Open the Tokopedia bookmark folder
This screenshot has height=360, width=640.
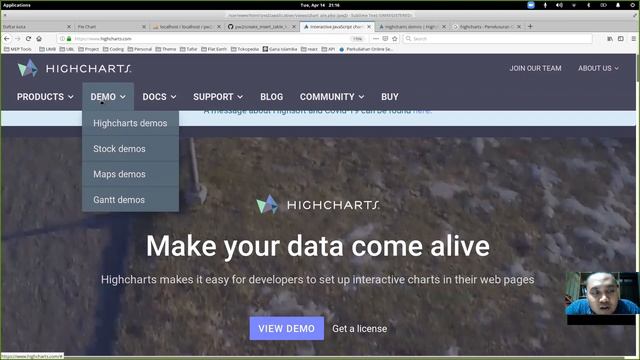pyautogui.click(x=245, y=49)
